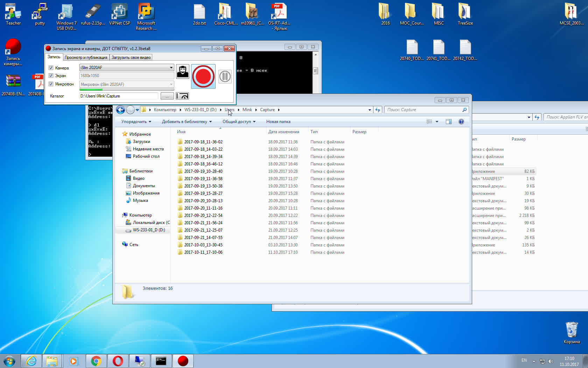Start recording with the red record button
Image resolution: width=588 pixels, height=368 pixels.
pyautogui.click(x=203, y=76)
